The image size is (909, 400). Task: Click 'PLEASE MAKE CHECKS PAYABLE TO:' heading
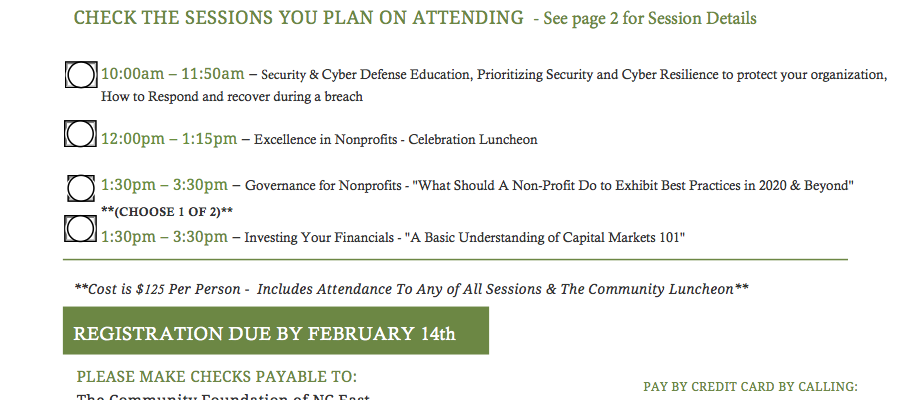pyautogui.click(x=216, y=377)
